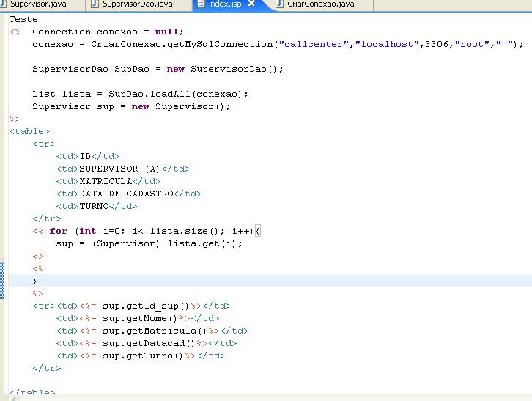Click the SupDao.loadAll(conexao) call
532x401 pixels.
(174, 94)
